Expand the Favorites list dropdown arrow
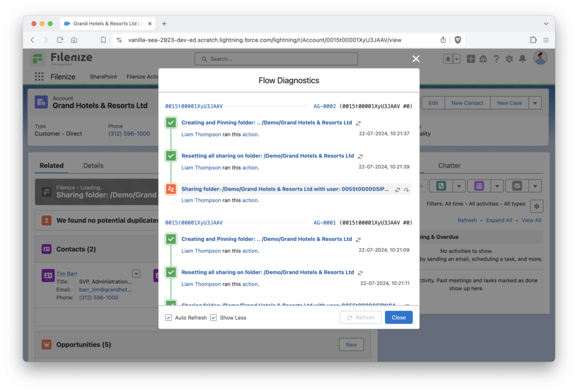 [456, 59]
